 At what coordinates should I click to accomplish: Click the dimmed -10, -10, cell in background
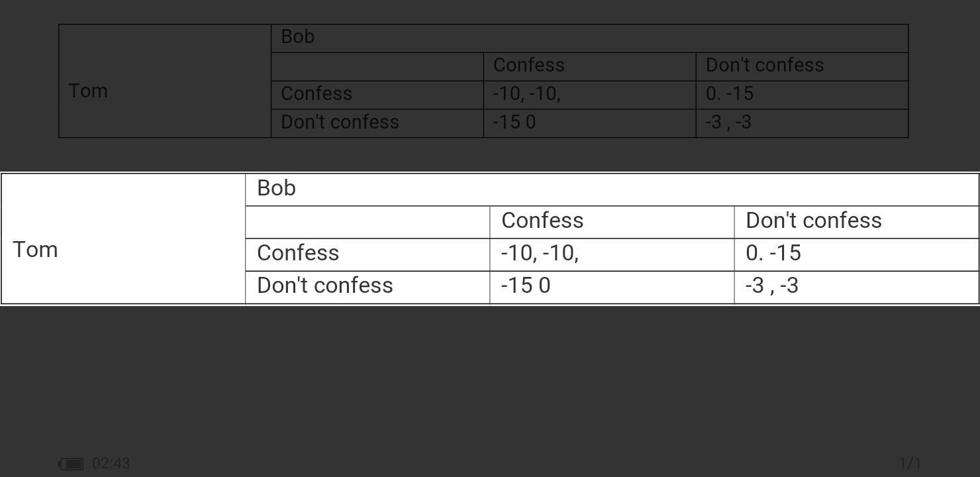[x=589, y=95]
